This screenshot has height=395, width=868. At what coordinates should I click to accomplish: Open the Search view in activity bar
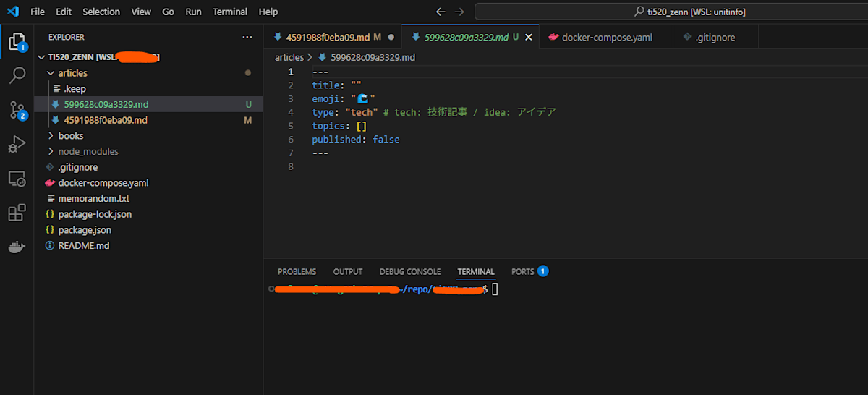(17, 75)
